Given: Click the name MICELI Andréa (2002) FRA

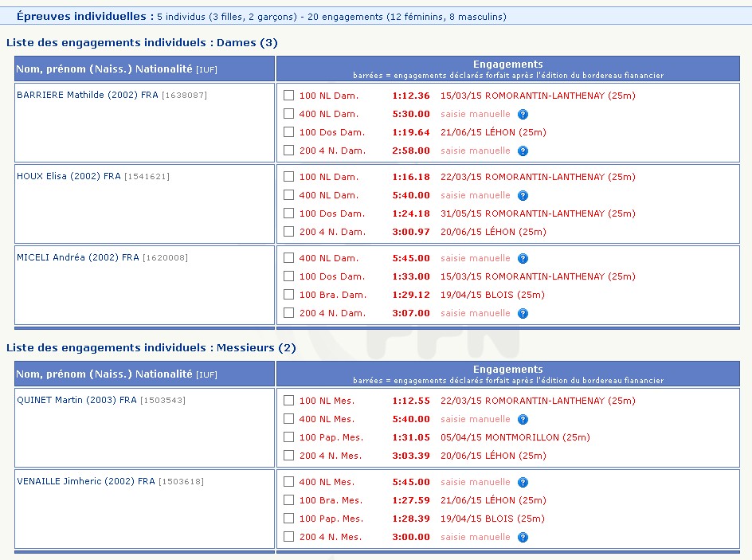Looking at the screenshot, I should 78,257.
